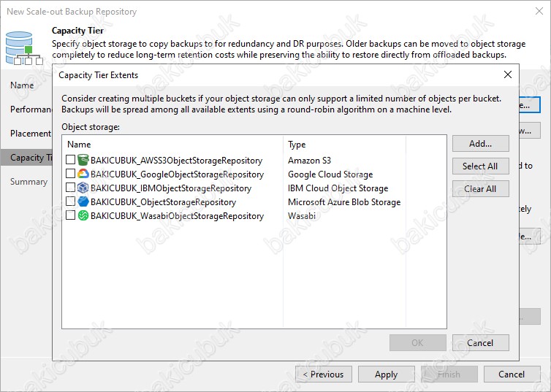The width and height of the screenshot is (551, 392).
Task: Click the Wasabi repository icon
Action: pyautogui.click(x=83, y=215)
